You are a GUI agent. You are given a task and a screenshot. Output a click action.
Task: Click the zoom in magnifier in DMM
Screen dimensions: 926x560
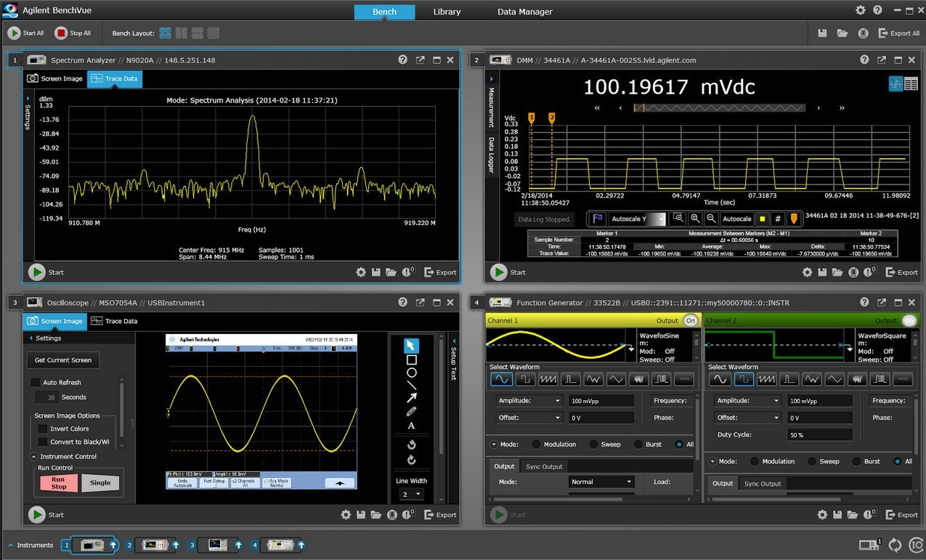coord(694,219)
